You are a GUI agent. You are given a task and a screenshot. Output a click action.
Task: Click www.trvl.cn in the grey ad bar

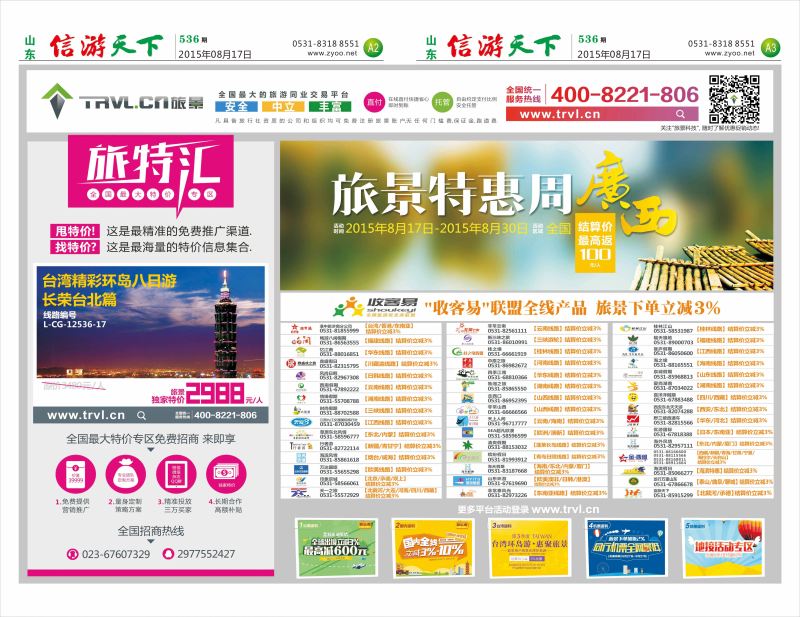point(86,415)
